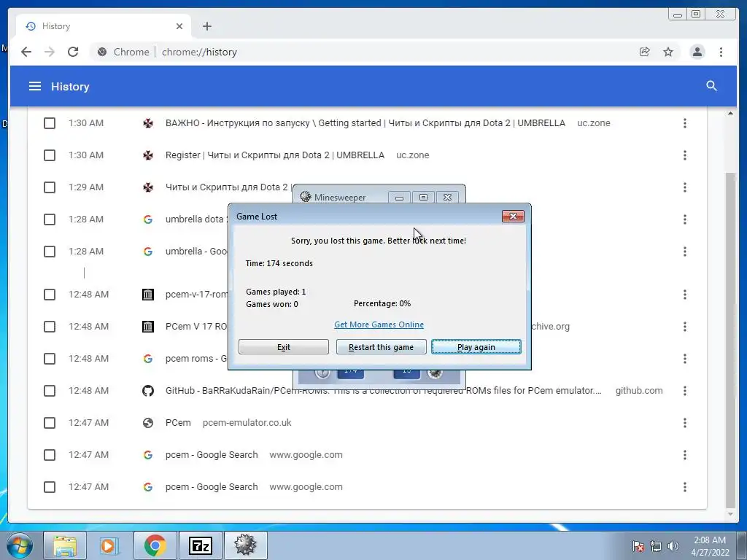Open more actions for umbrella dota entry

point(684,219)
